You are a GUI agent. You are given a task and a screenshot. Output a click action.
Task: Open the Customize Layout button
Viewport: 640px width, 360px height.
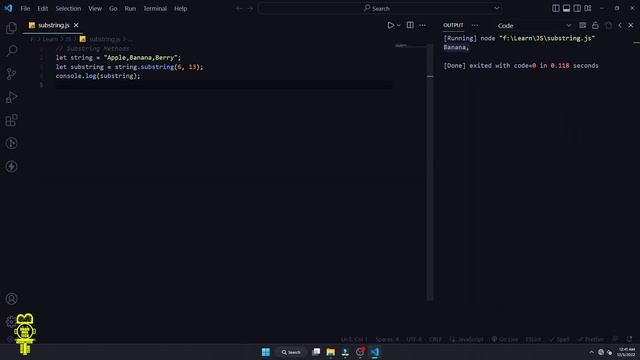click(x=588, y=8)
